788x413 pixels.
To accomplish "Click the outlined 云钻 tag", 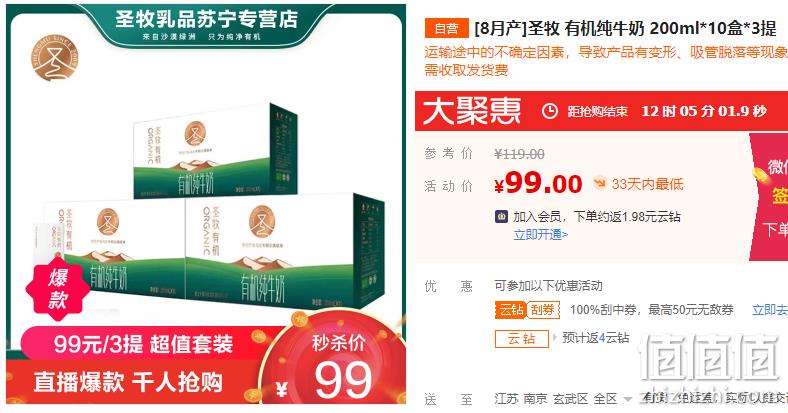I will (522, 339).
